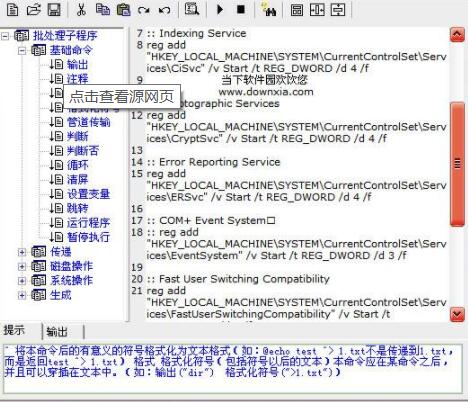This screenshot has height=402, width=468.
Task: Select the 运行程序 command item
Action: 89,223
